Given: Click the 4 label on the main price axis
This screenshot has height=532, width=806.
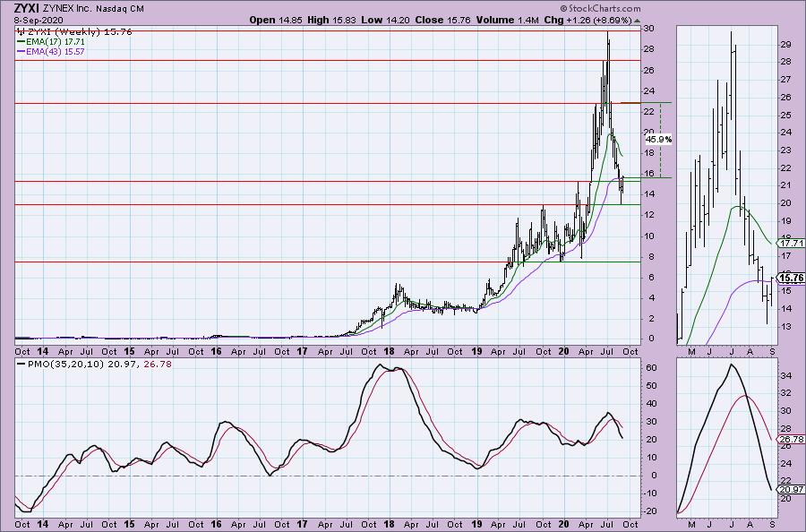Looking at the screenshot, I should (650, 297).
